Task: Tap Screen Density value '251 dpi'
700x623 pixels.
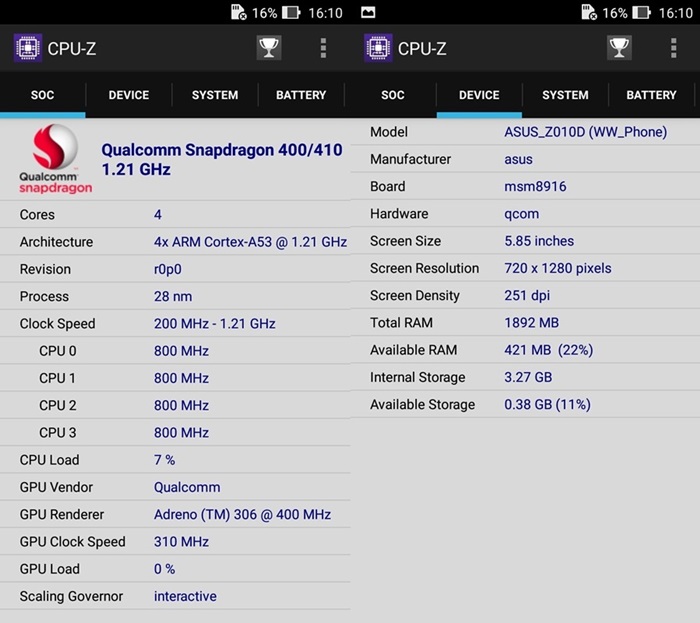Action: pyautogui.click(x=527, y=295)
